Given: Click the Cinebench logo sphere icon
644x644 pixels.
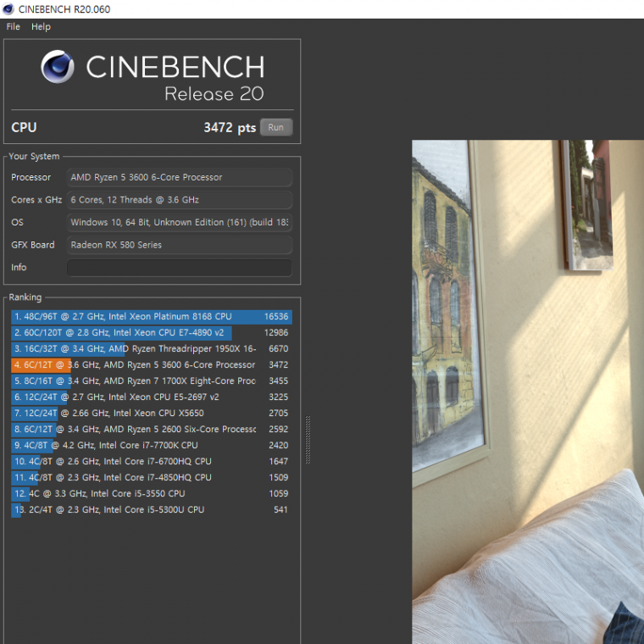Looking at the screenshot, I should point(58,67).
